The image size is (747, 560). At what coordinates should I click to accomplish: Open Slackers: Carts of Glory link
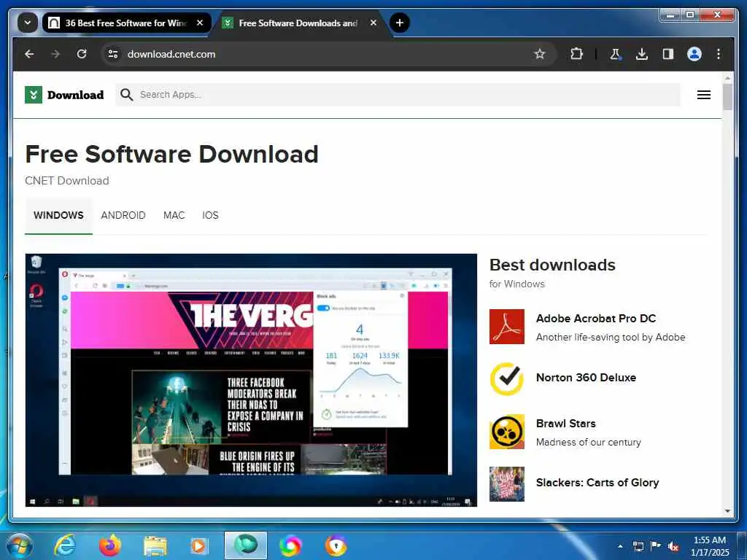(x=597, y=483)
